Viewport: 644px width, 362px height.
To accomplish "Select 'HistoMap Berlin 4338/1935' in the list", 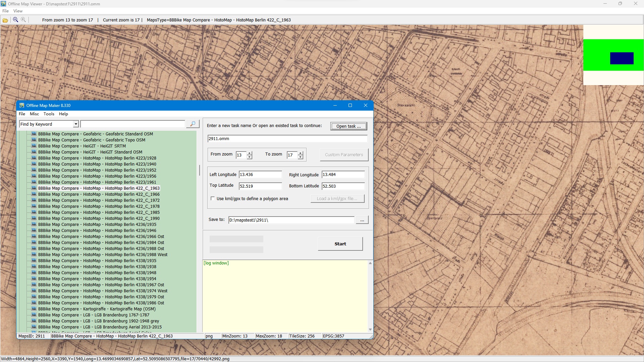I will pyautogui.click(x=97, y=260).
